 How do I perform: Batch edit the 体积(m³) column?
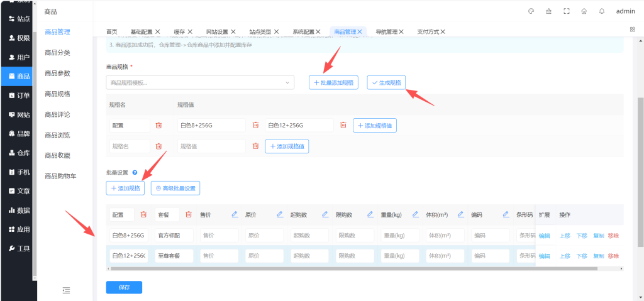(460, 214)
